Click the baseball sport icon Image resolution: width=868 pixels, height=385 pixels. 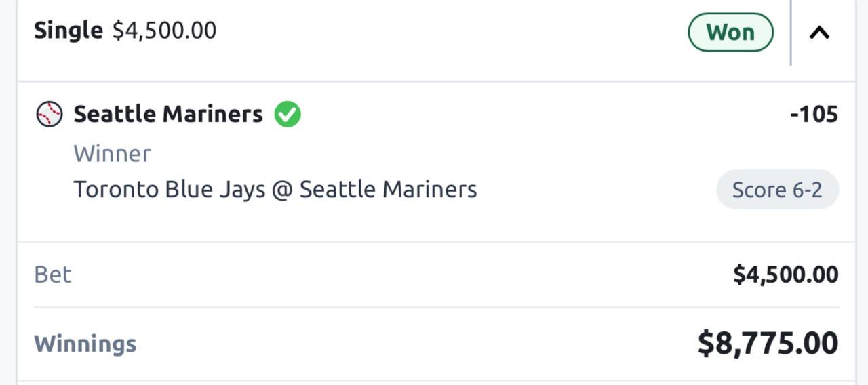(x=49, y=114)
